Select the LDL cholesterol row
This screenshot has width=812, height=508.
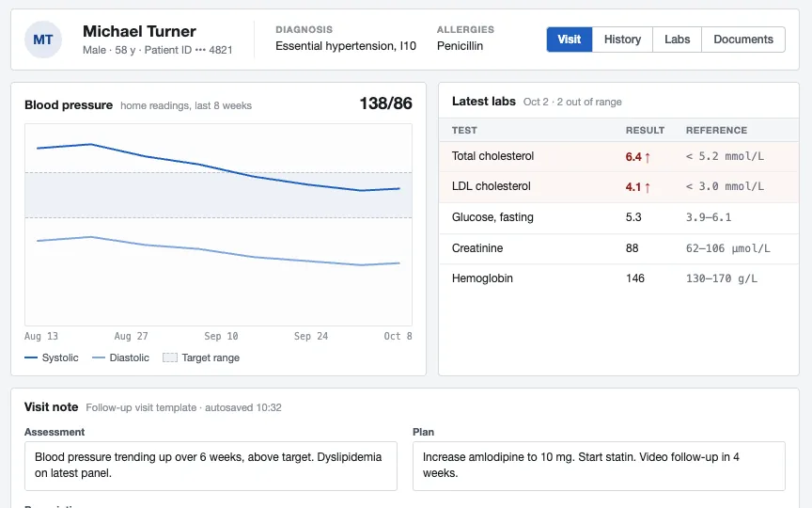[x=618, y=186]
